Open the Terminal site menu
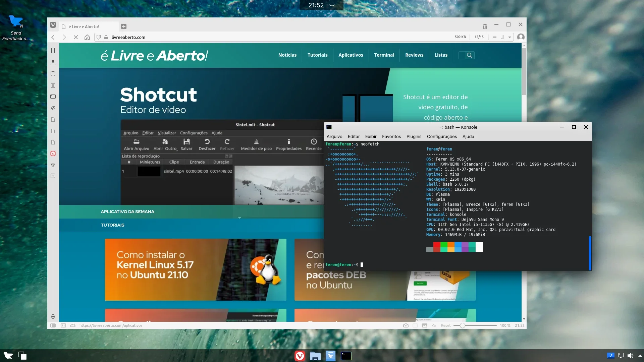Image resolution: width=644 pixels, height=362 pixels. pos(384,55)
